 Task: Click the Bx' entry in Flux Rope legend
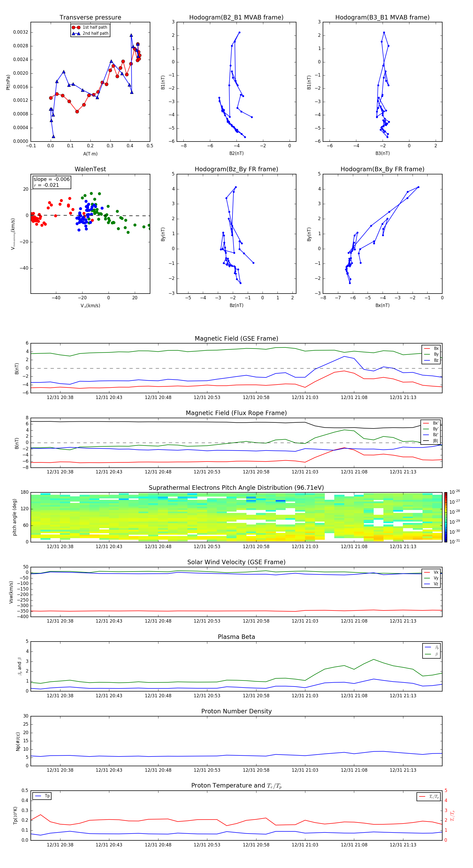(431, 423)
